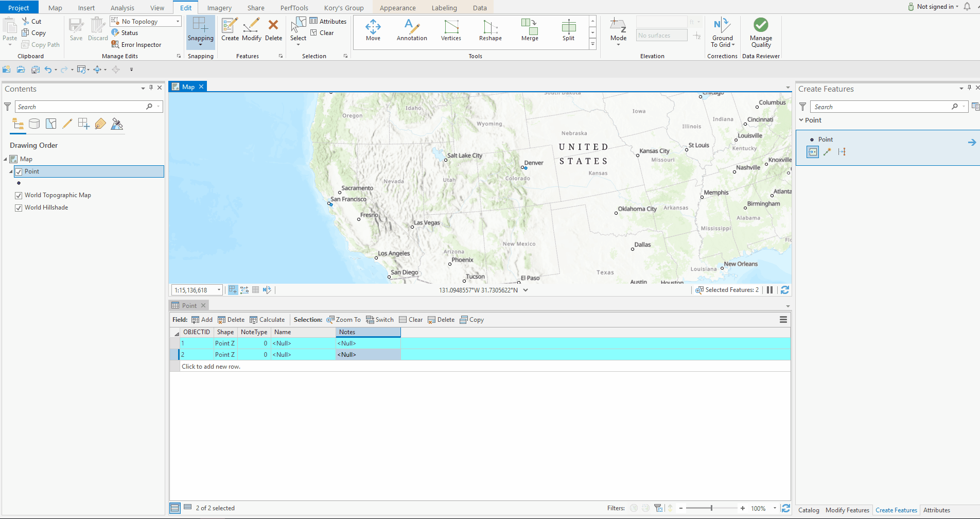The image size is (980, 519).
Task: Search in the Contents pane
Action: 82,107
